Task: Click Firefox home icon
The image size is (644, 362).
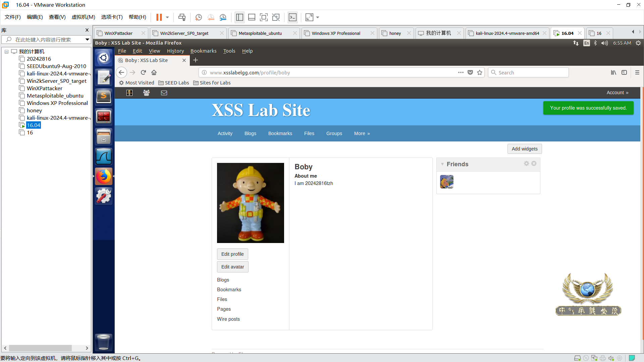Action: pyautogui.click(x=154, y=72)
